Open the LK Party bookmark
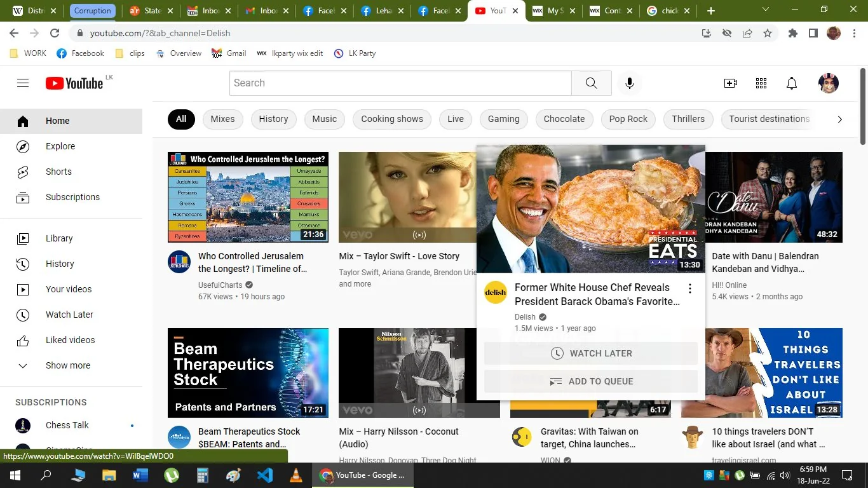 click(355, 53)
